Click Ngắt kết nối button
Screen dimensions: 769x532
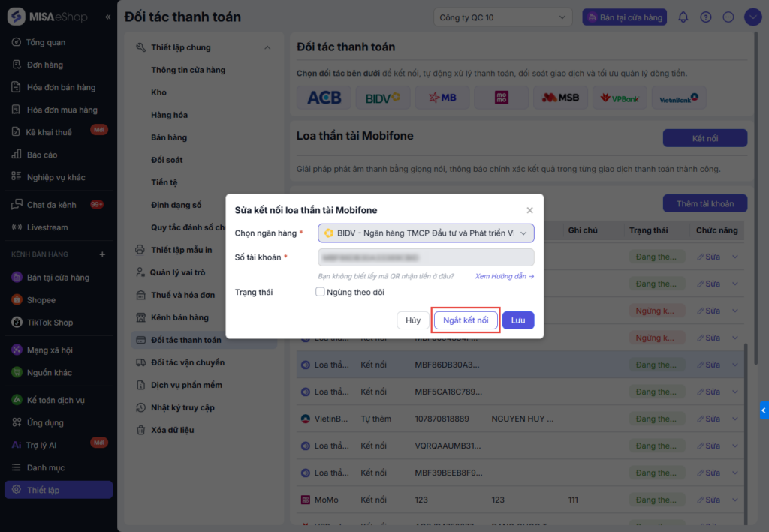[x=466, y=320]
